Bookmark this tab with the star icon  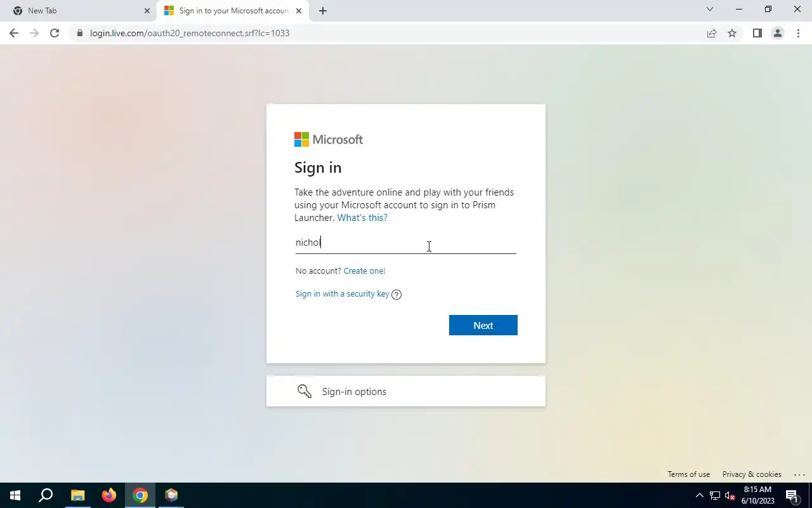coord(732,33)
